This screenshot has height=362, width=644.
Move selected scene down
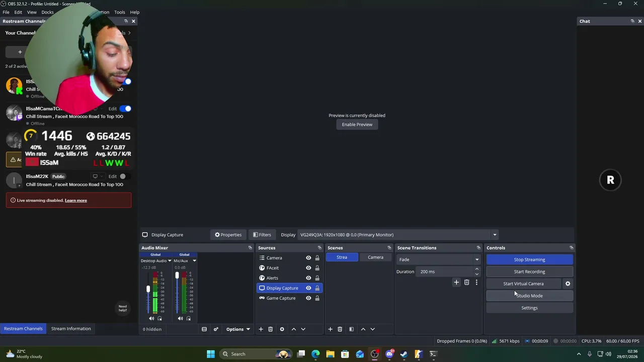[x=372, y=329]
